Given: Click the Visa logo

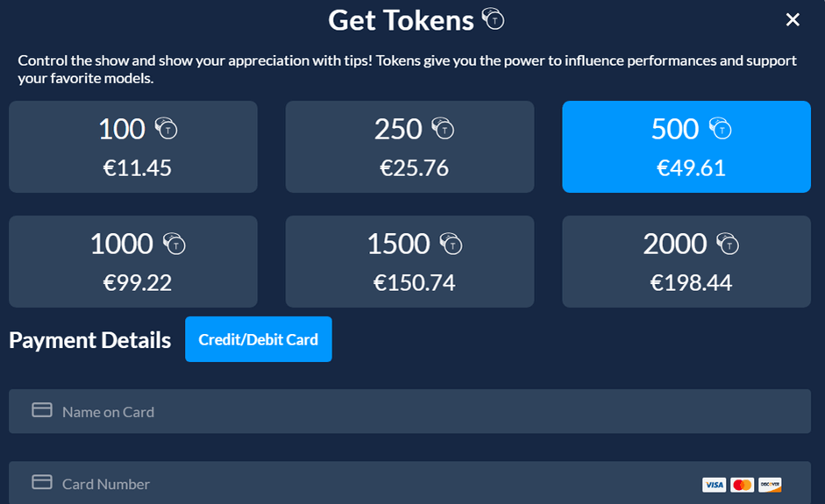Looking at the screenshot, I should coord(714,485).
